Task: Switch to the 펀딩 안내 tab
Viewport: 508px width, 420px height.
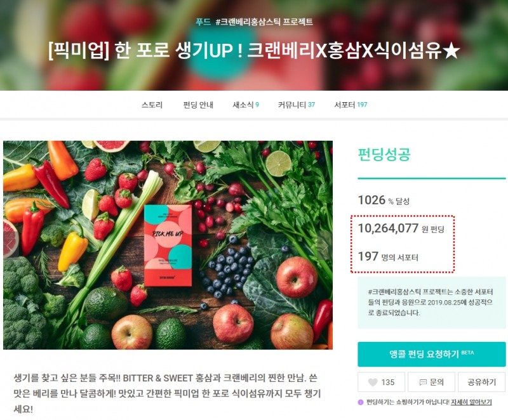Action: [198, 105]
